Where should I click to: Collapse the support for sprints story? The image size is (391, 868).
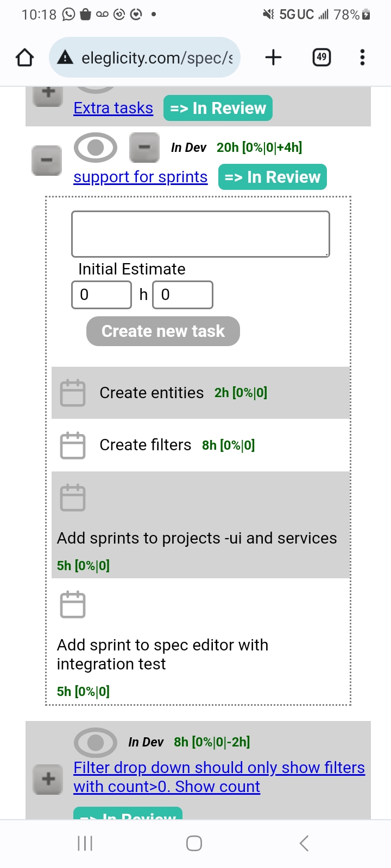[x=47, y=161]
